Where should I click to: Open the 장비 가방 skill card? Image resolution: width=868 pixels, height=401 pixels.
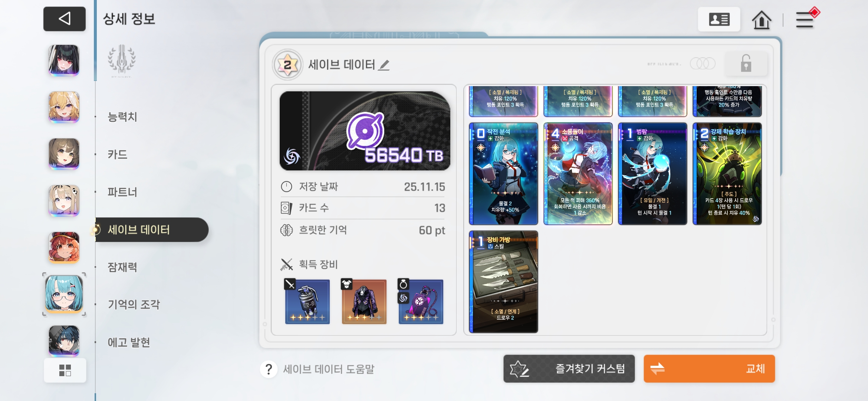pos(503,281)
